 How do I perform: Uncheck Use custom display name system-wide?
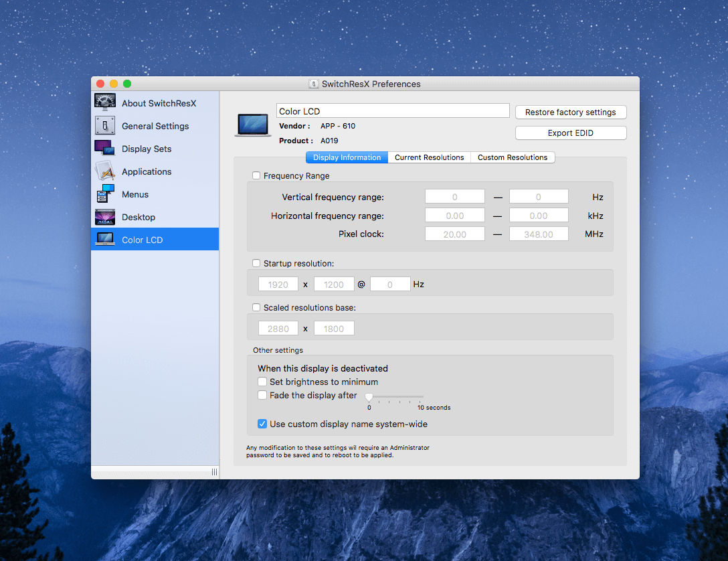pos(262,424)
